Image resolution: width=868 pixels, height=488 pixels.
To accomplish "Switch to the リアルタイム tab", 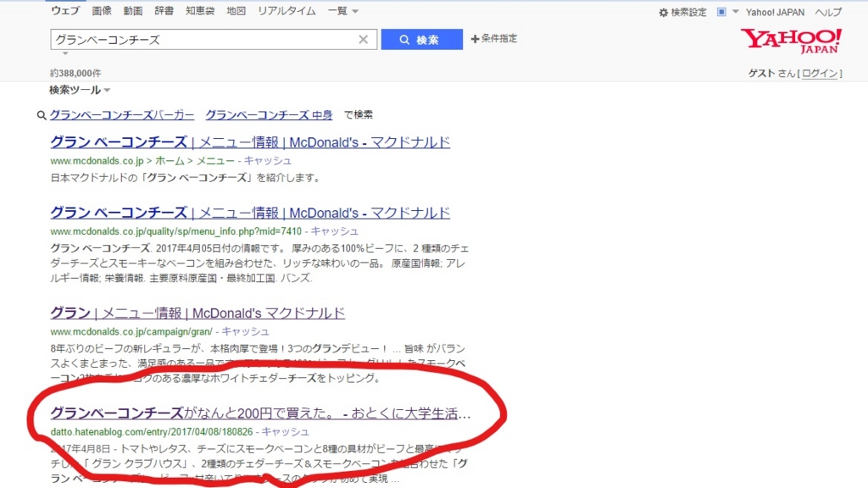I will 287,10.
